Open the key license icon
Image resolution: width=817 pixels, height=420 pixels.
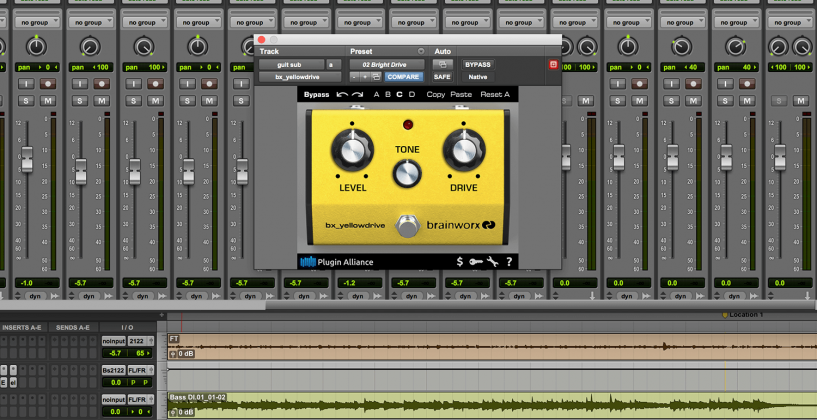coord(476,262)
